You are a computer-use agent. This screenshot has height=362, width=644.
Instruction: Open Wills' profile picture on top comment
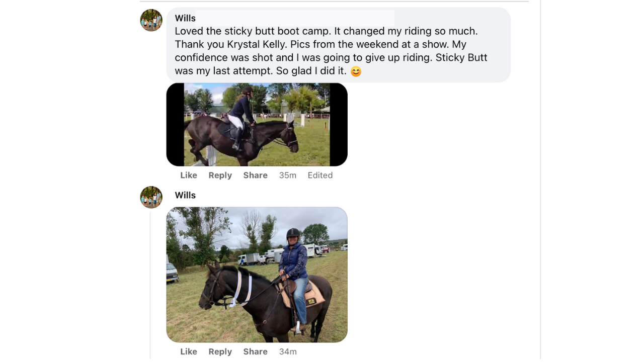pyautogui.click(x=151, y=20)
